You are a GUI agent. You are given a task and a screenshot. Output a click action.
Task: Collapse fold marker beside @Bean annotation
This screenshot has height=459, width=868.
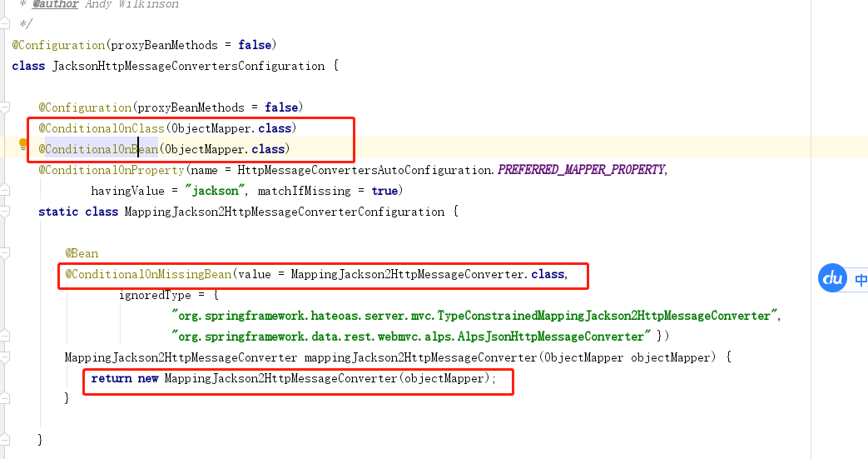coord(5,253)
